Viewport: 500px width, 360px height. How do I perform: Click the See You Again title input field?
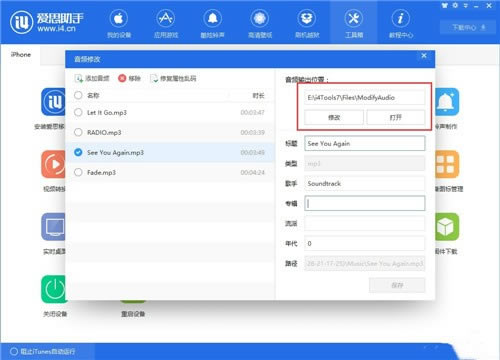pos(365,144)
